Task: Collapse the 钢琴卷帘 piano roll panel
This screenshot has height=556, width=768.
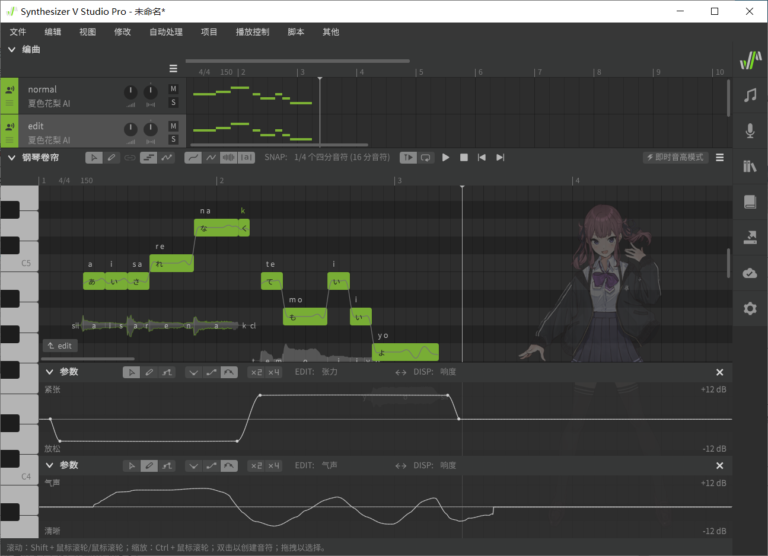Action: click(x=12, y=157)
